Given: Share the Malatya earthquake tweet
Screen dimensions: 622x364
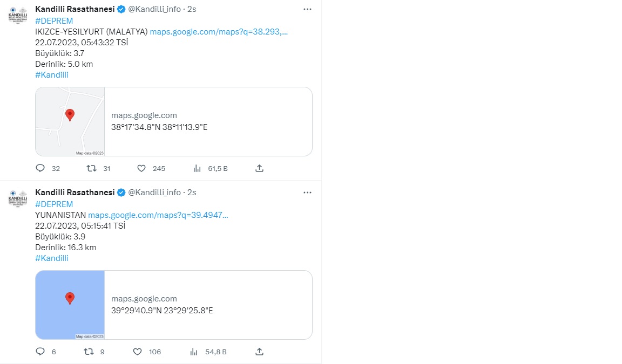Looking at the screenshot, I should 259,168.
